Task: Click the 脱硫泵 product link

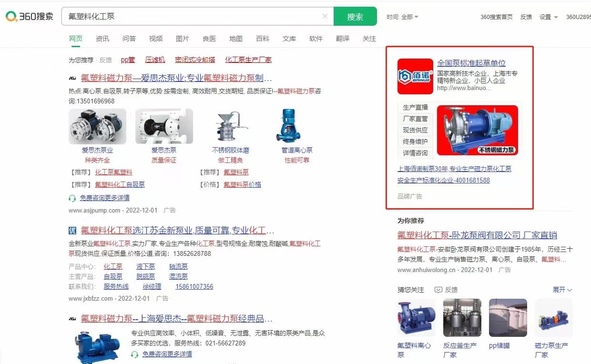Action: [x=145, y=276]
